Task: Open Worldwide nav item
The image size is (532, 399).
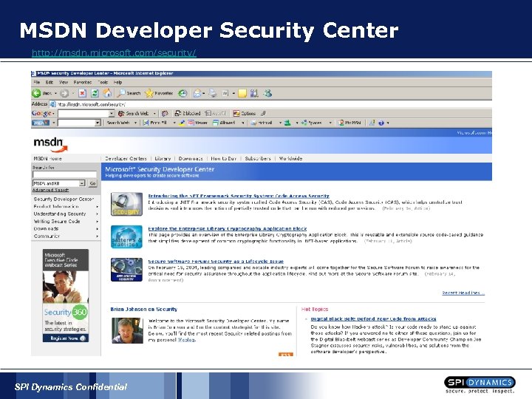Action: [x=290, y=158]
